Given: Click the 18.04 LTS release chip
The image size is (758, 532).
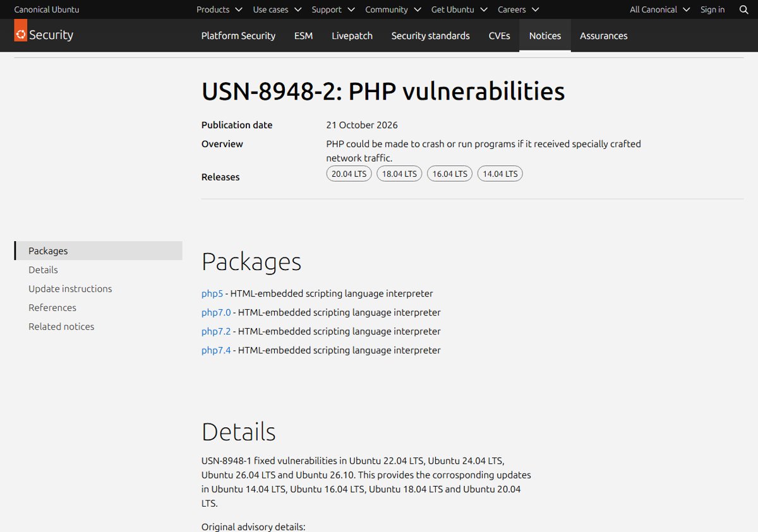Looking at the screenshot, I should pyautogui.click(x=399, y=174).
